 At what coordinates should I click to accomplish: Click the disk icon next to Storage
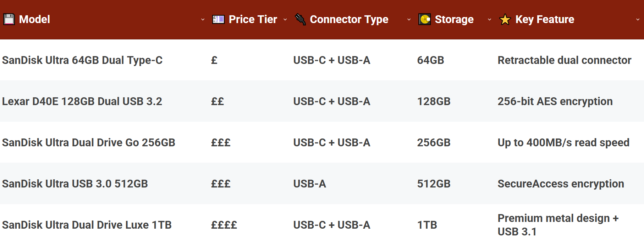(424, 19)
